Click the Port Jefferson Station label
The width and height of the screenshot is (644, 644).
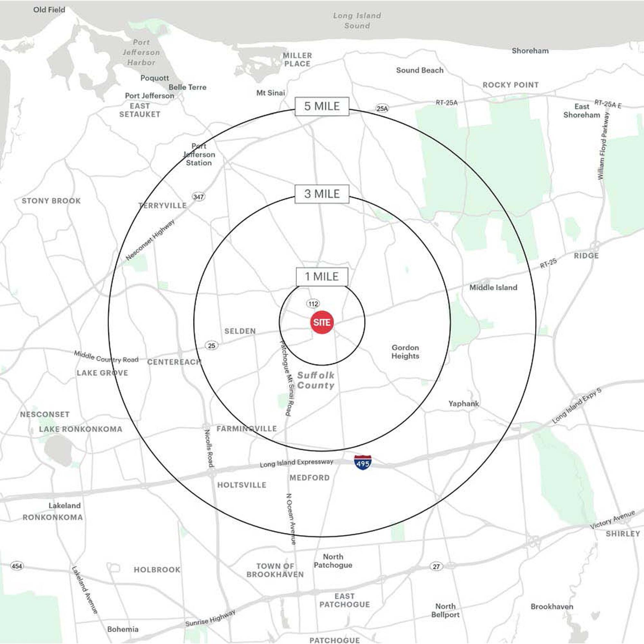point(199,154)
